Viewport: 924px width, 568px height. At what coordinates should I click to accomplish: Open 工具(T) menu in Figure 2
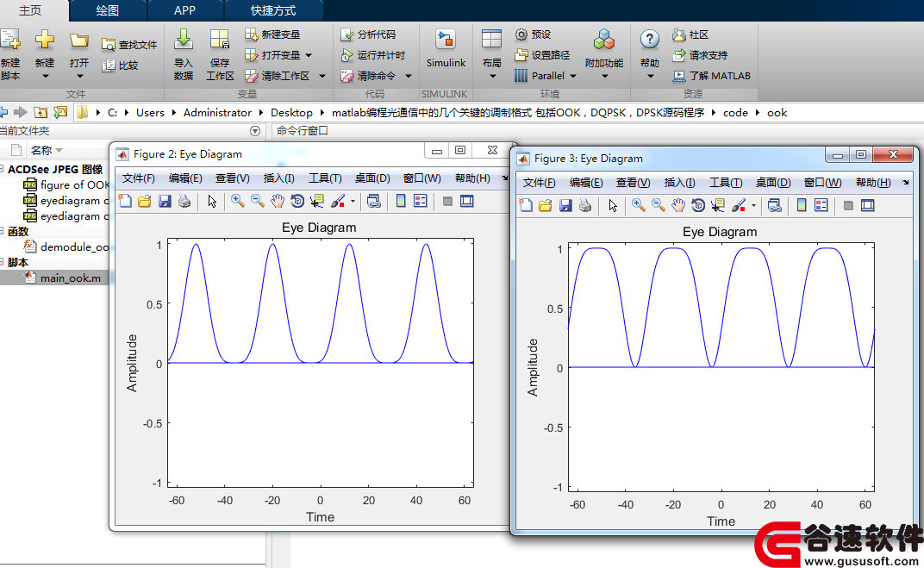pos(325,178)
